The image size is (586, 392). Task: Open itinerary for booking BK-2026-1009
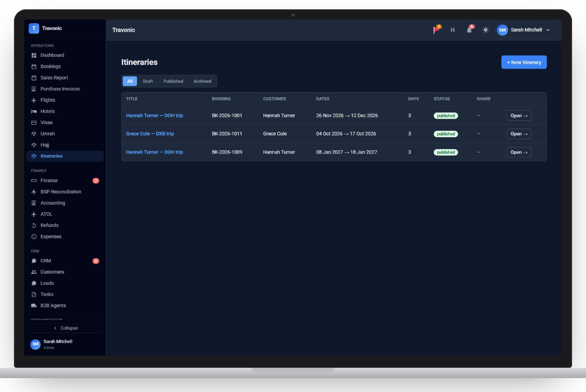tap(519, 152)
